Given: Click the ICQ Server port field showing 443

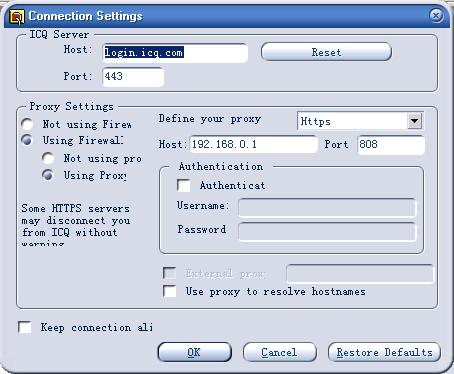Looking at the screenshot, I should (x=133, y=77).
